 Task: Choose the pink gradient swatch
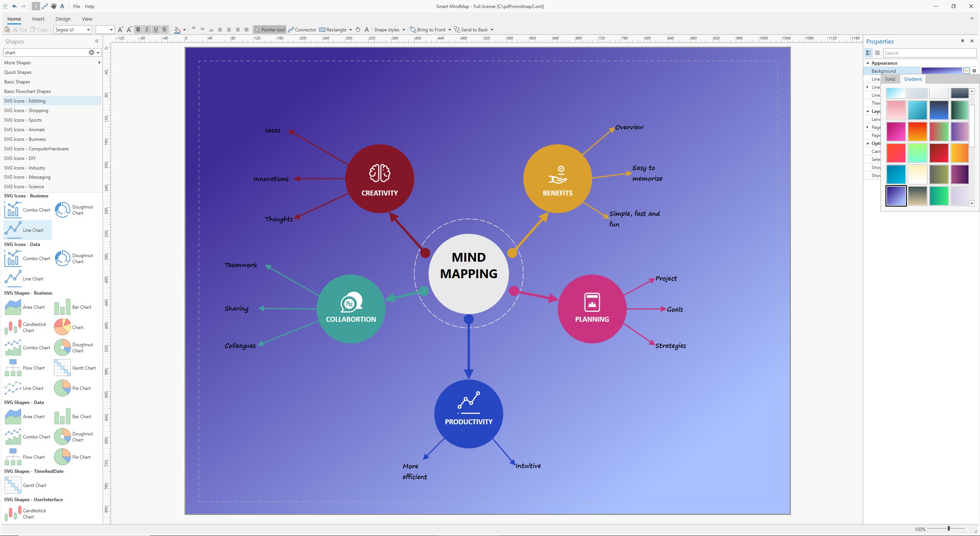click(896, 110)
